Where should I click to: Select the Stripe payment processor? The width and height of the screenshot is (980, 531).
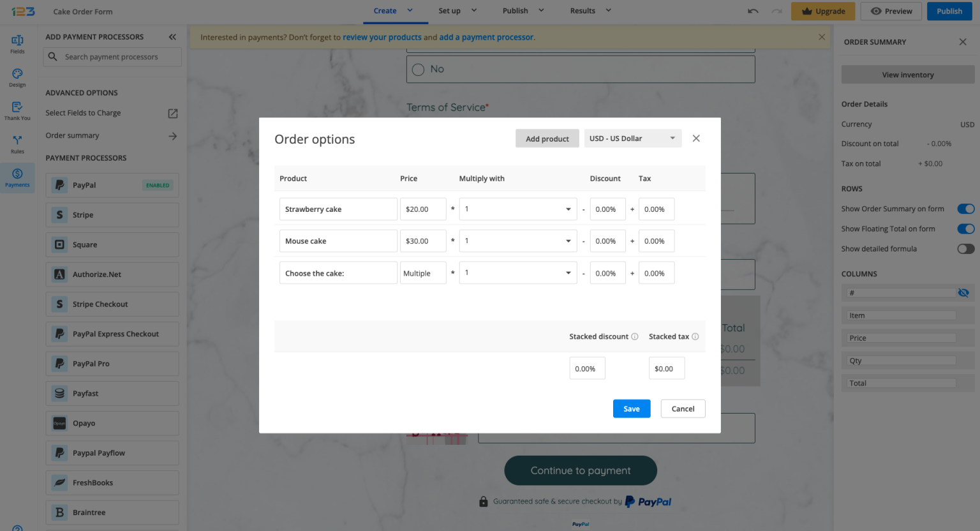coord(112,215)
